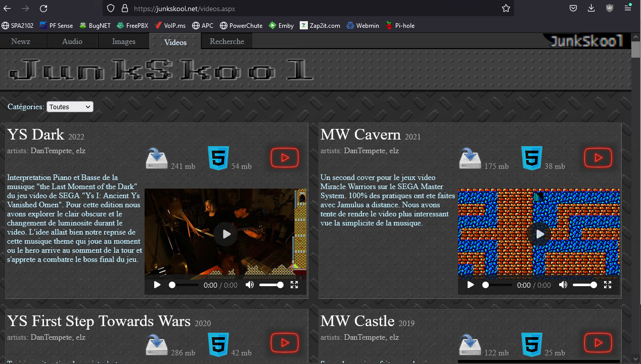Reload the page in the browser
Screen dimensions: 641x364
[43, 8]
